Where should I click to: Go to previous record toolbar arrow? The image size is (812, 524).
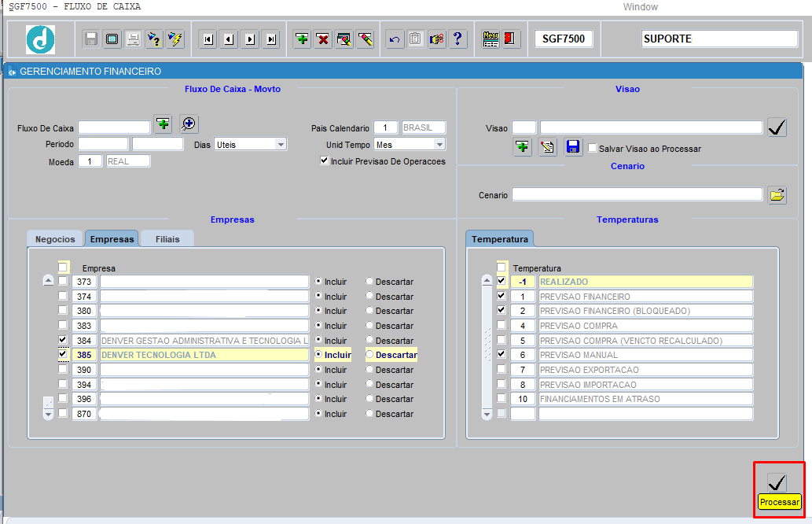click(229, 39)
